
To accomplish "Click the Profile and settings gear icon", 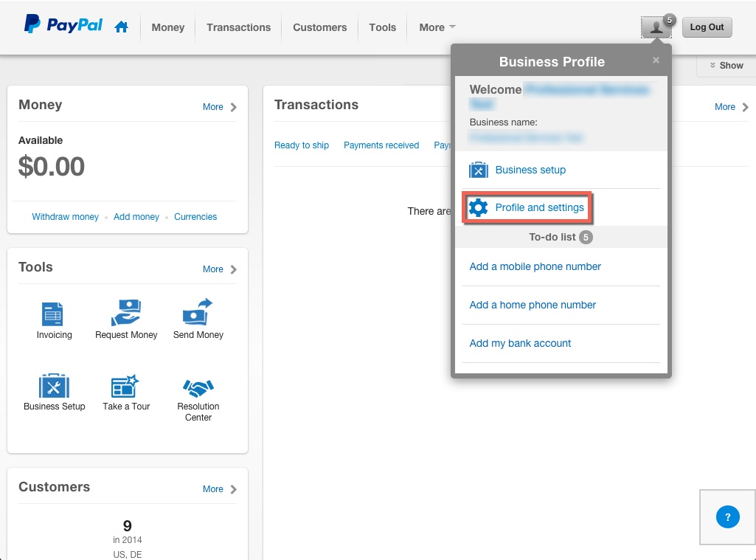I will (x=478, y=207).
